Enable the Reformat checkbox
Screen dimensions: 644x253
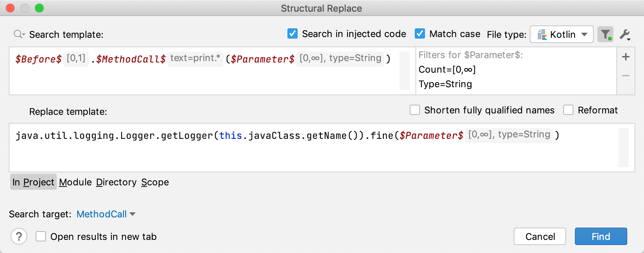(x=568, y=110)
